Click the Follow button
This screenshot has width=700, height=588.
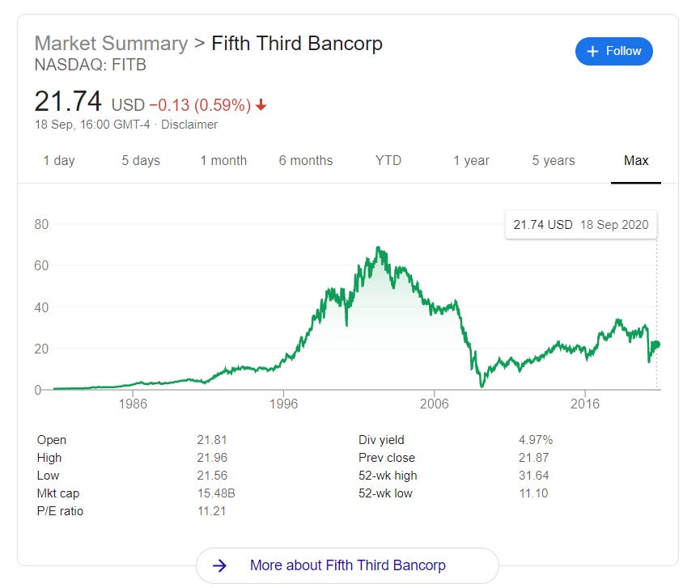[x=613, y=51]
